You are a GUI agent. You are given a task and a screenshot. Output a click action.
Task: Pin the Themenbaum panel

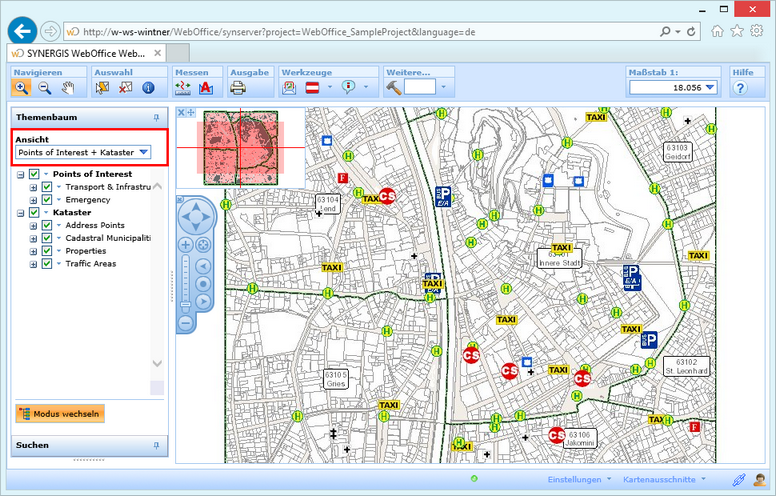tap(156, 117)
